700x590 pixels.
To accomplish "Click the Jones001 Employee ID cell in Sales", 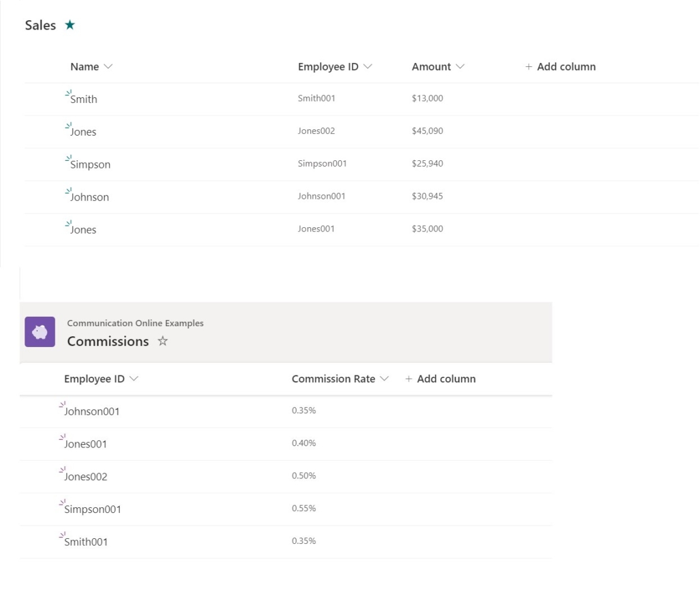I will coord(316,230).
